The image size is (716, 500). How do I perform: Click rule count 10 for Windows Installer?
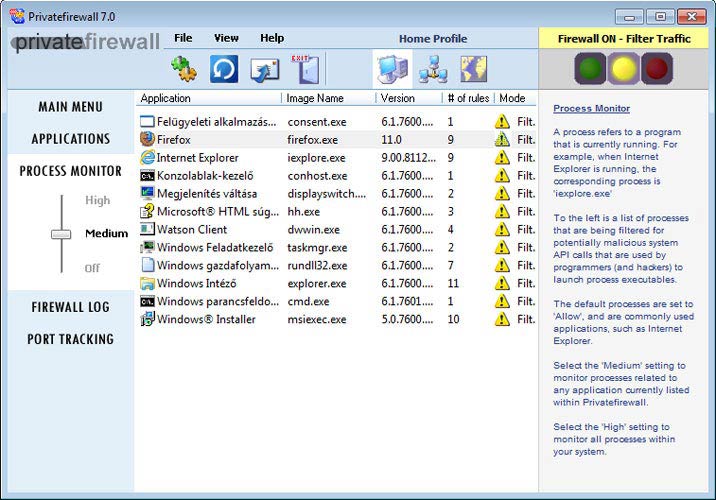(x=453, y=319)
